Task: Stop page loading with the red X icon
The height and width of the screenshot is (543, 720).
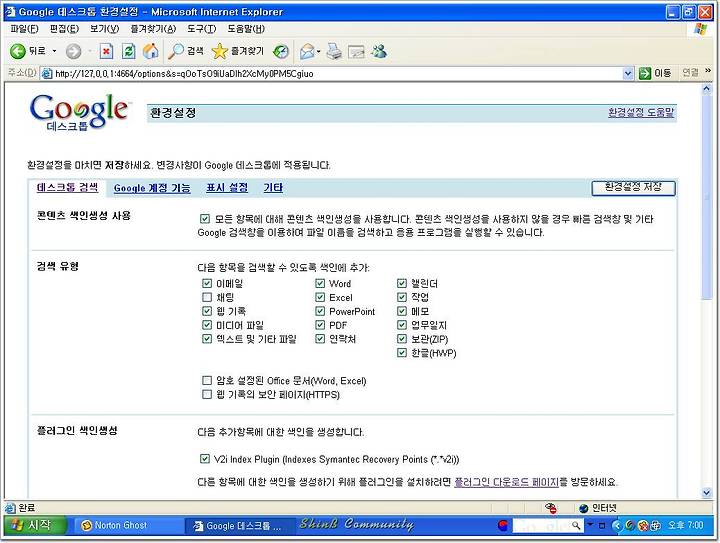Action: point(106,51)
